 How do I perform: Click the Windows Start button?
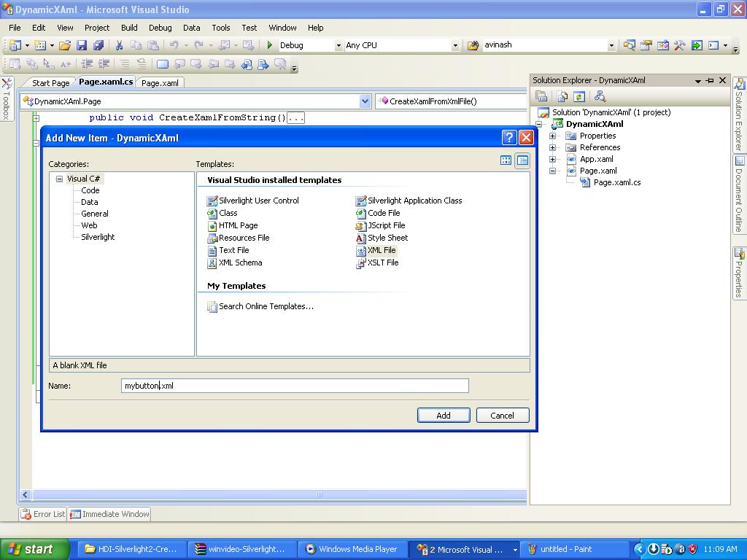34,549
